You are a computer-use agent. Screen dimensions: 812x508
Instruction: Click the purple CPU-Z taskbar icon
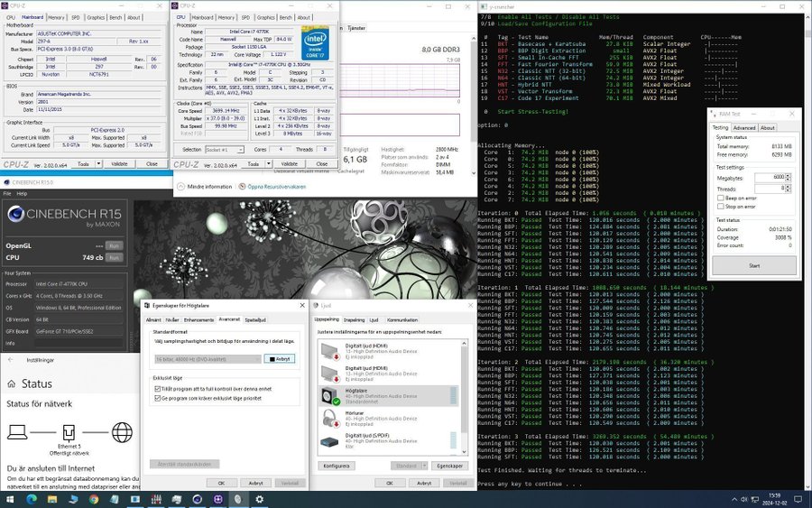(218, 499)
